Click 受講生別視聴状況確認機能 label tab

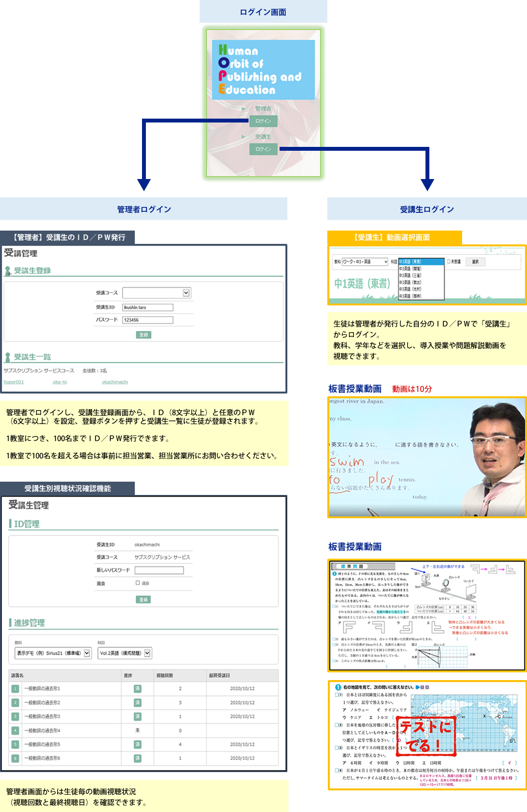tap(68, 488)
